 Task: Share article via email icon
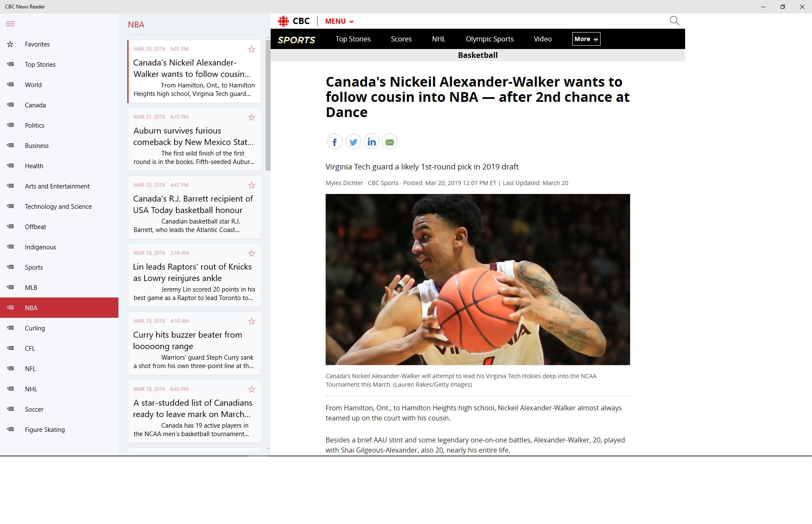tap(390, 142)
